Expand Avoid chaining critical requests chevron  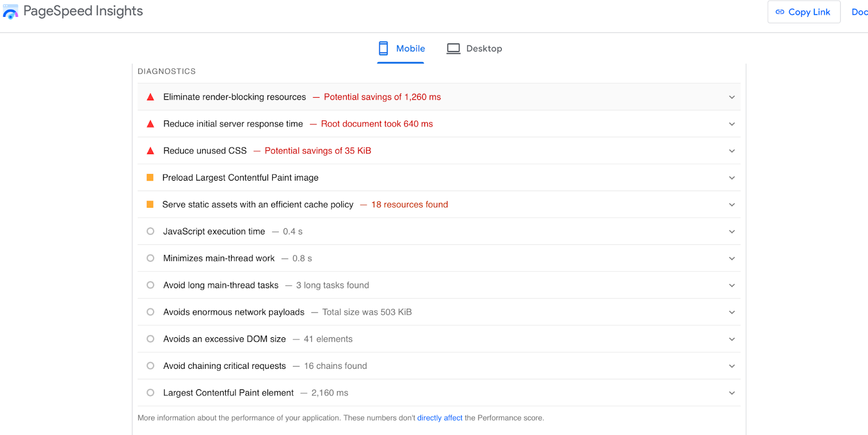coord(732,366)
